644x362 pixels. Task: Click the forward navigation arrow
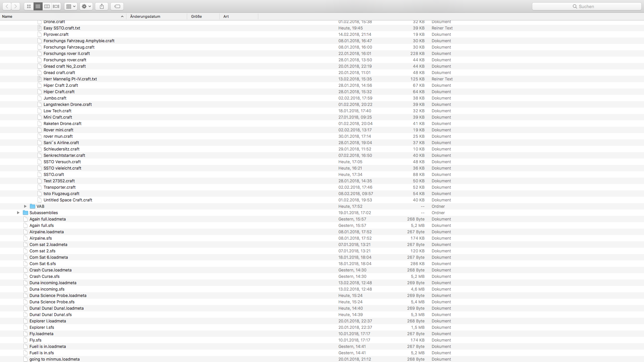click(15, 6)
